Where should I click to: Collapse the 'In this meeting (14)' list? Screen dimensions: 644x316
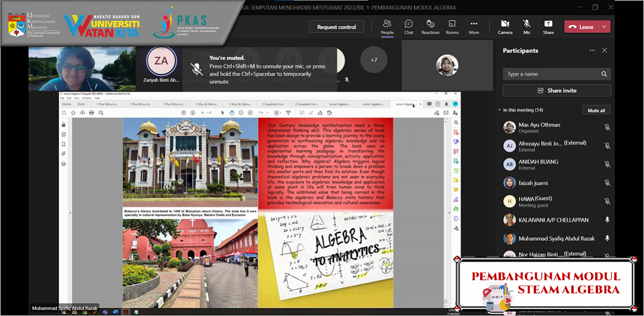coord(500,110)
